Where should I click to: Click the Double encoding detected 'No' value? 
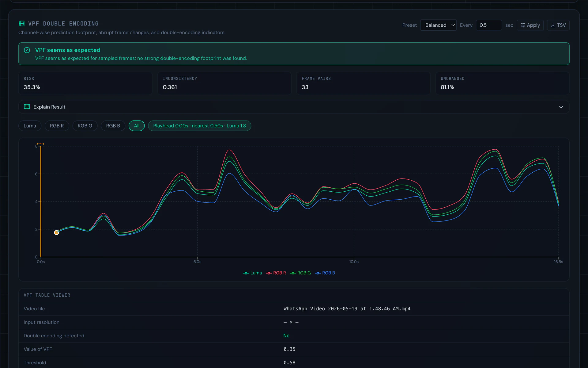click(286, 335)
